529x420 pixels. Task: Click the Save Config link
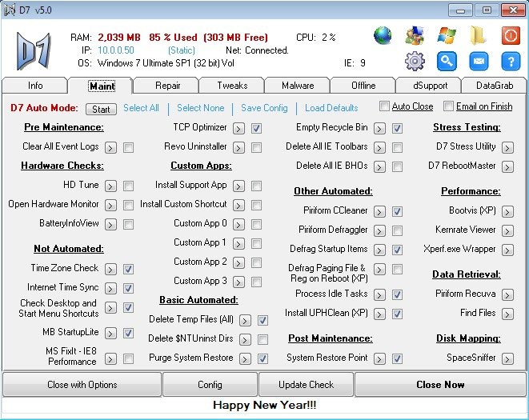point(264,108)
